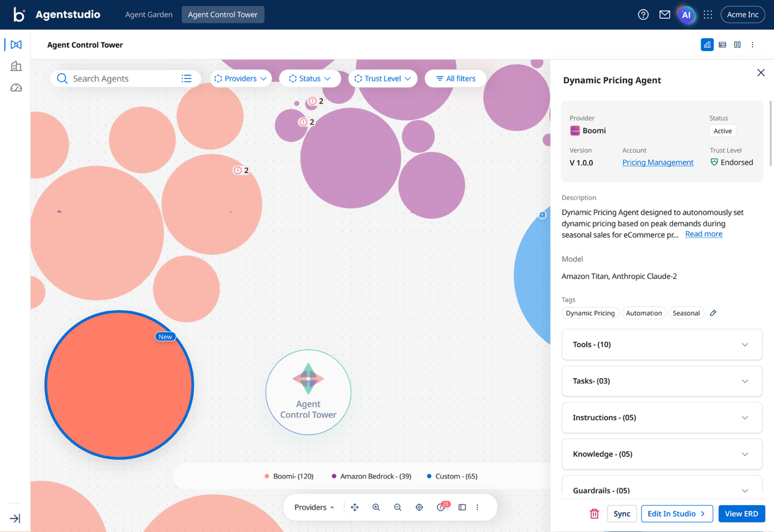Click the pan/move icon in the bottom toolbar

tap(354, 507)
